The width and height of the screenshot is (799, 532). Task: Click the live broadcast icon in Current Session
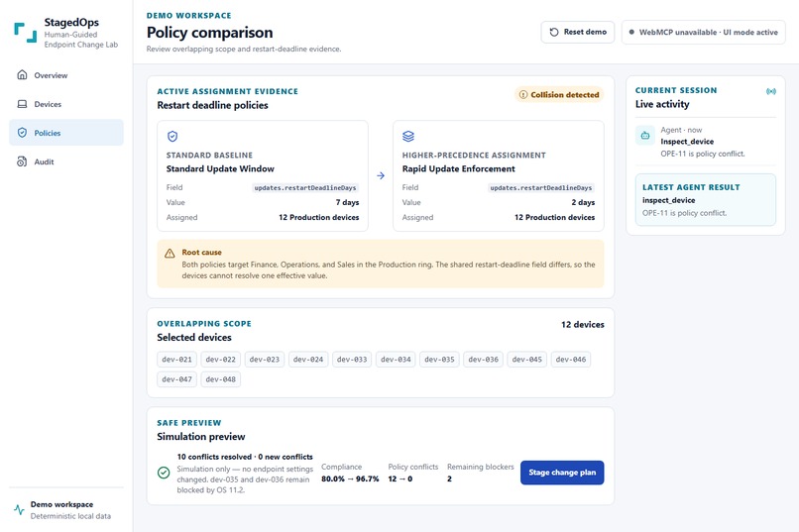coord(771,91)
